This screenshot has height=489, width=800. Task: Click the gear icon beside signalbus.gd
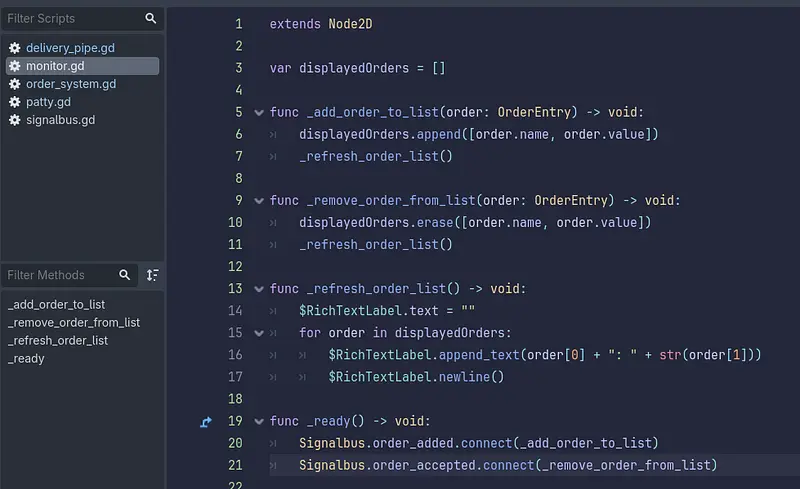14,120
